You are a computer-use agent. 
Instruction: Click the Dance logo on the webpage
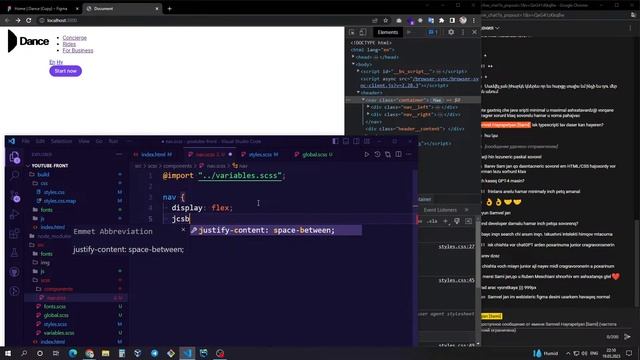coord(29,41)
